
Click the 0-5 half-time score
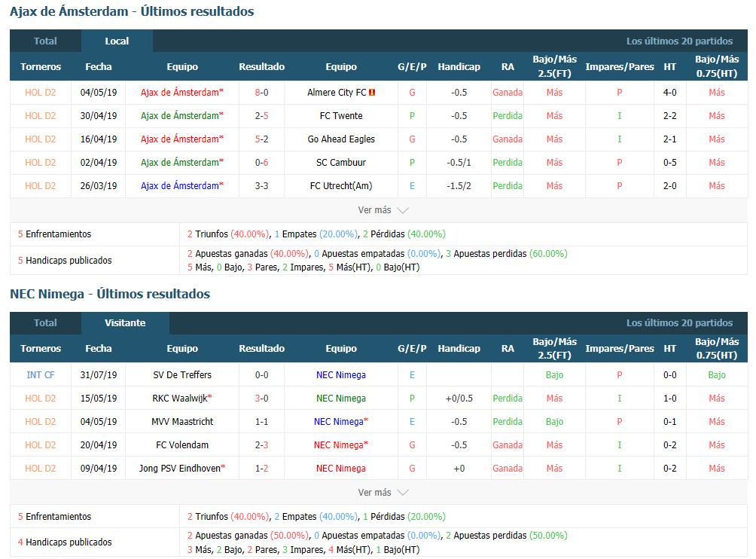click(669, 163)
